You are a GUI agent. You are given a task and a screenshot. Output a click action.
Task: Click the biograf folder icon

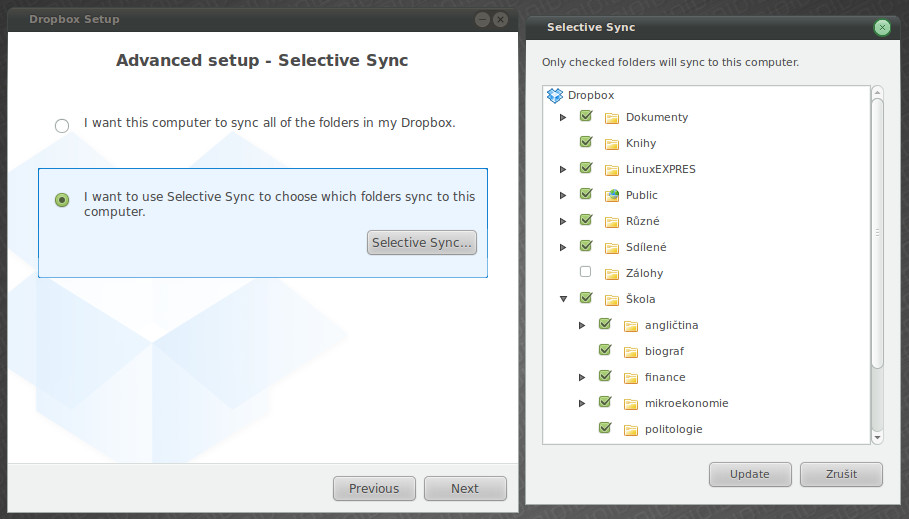[x=631, y=351]
